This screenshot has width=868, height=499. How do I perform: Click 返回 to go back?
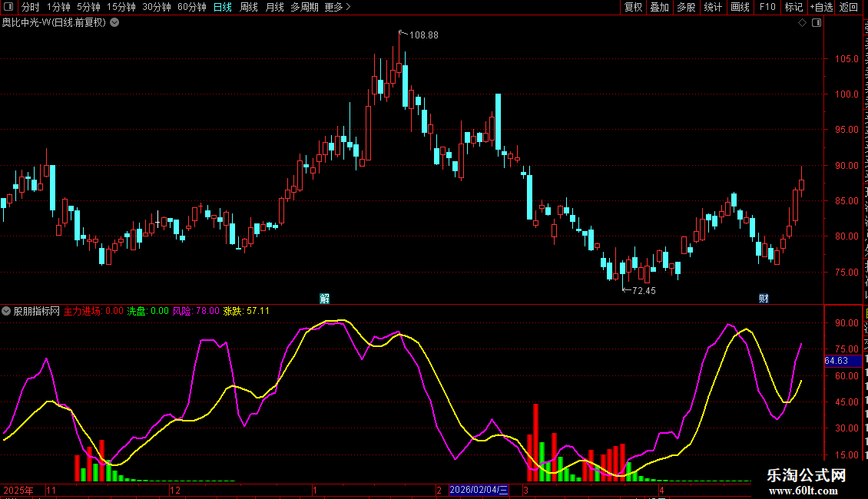(x=849, y=7)
